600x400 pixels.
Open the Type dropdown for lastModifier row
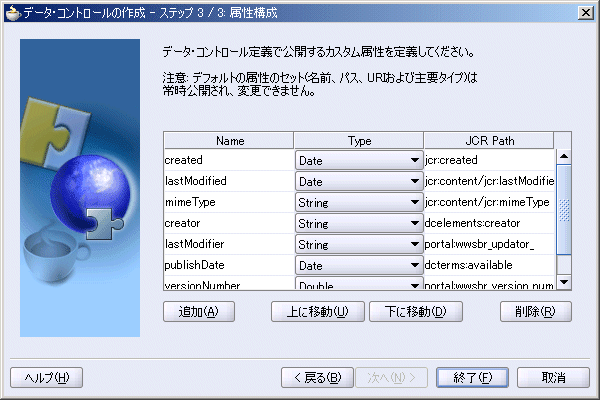pos(359,245)
